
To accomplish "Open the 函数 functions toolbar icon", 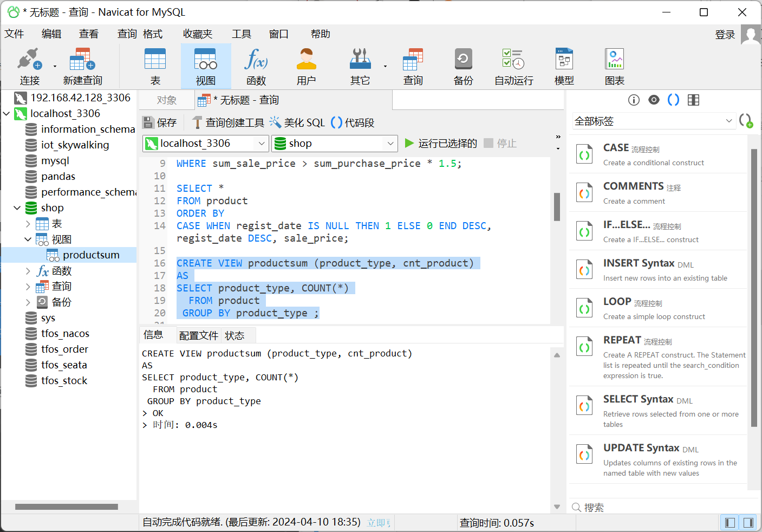I will (x=256, y=66).
